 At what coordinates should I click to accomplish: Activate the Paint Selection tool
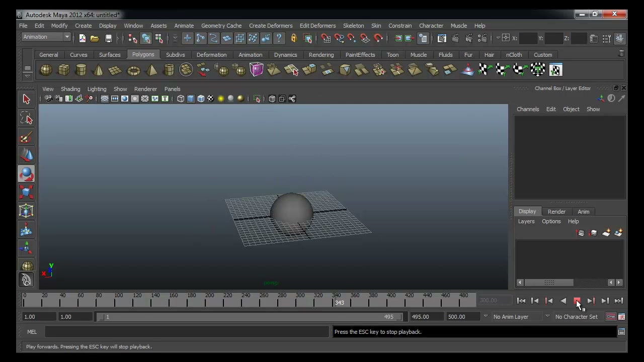coord(26,137)
